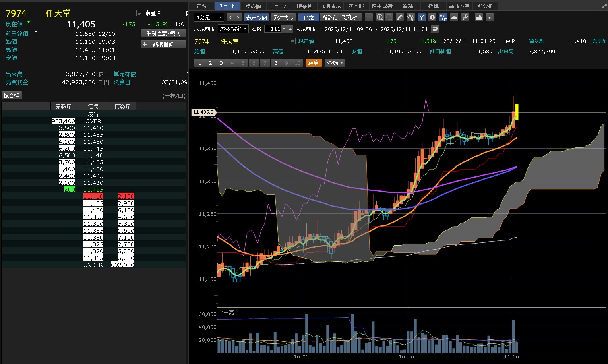This screenshot has width=608, height=364.
Task: Click the reset display period return icon
Action: tap(434, 29)
